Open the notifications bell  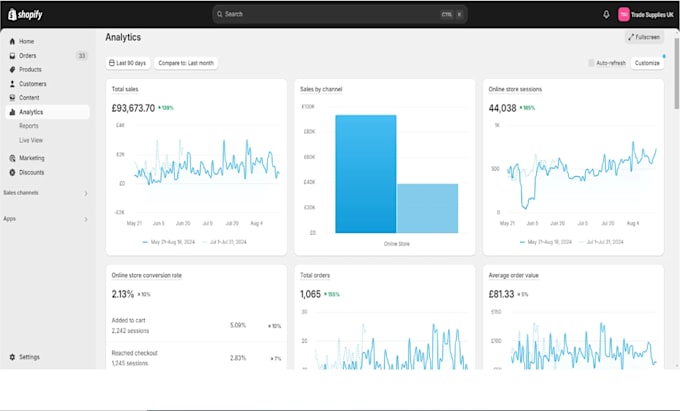tap(606, 14)
